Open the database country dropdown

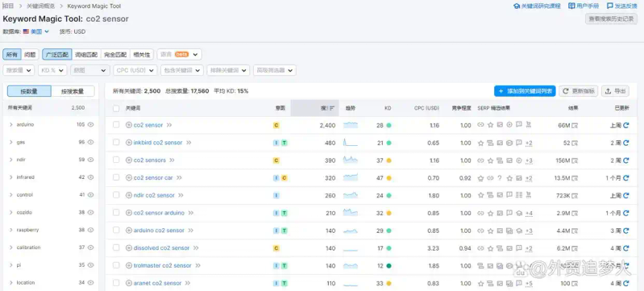pos(36,31)
